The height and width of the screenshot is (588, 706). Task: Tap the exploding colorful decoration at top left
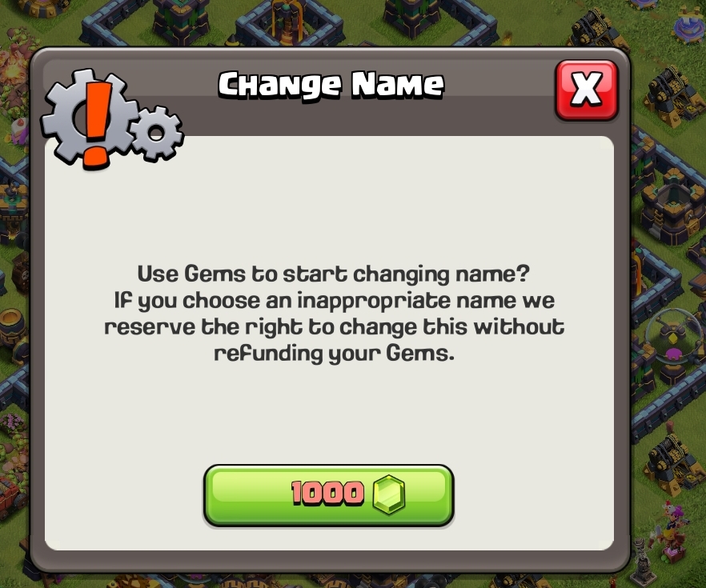pyautogui.click(x=14, y=67)
